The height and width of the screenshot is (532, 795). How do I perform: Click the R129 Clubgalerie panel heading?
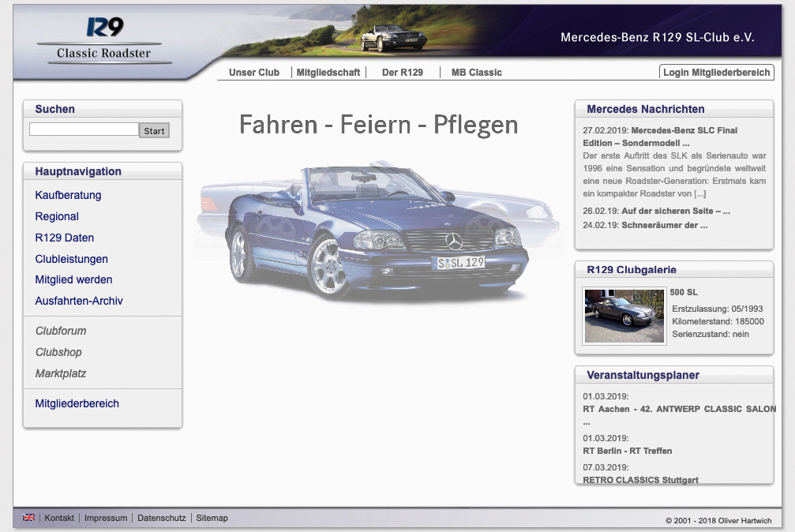[x=632, y=270]
